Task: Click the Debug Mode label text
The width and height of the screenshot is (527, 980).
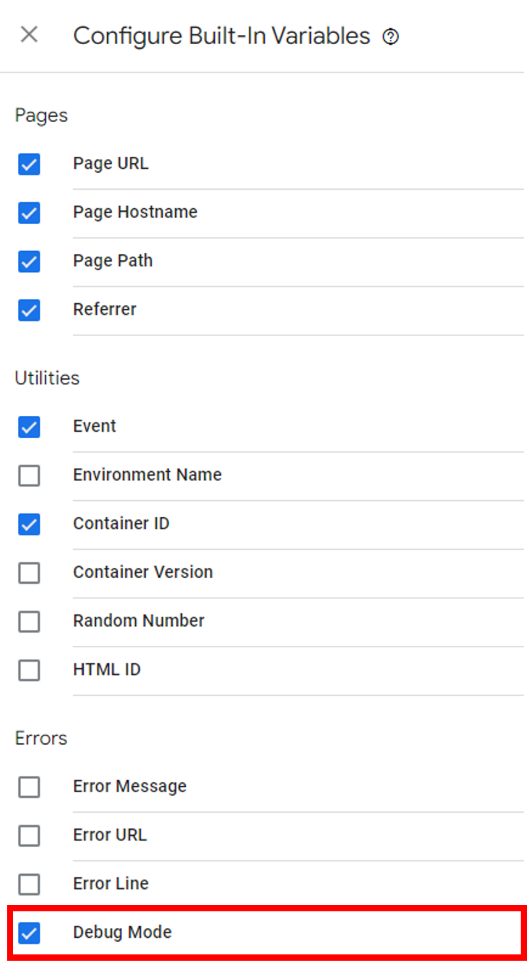Action: pyautogui.click(x=122, y=933)
